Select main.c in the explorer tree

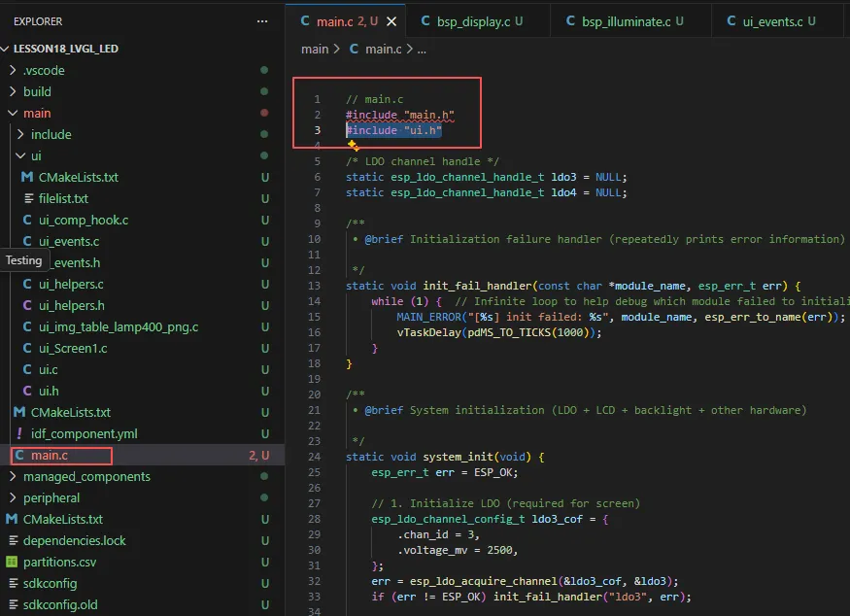click(50, 455)
